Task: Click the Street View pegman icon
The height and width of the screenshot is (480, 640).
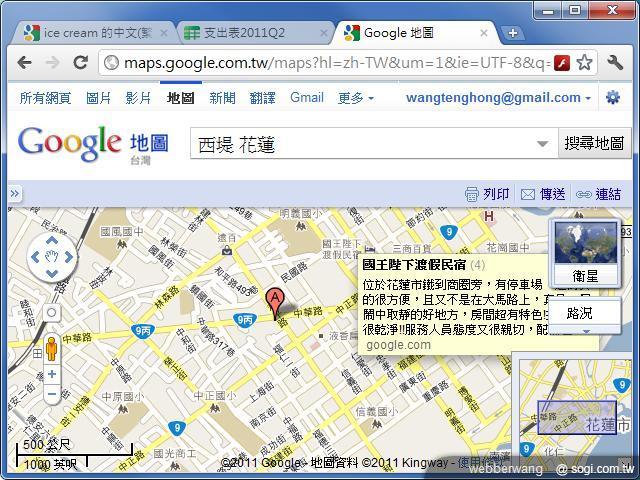Action: pyautogui.click(x=51, y=348)
